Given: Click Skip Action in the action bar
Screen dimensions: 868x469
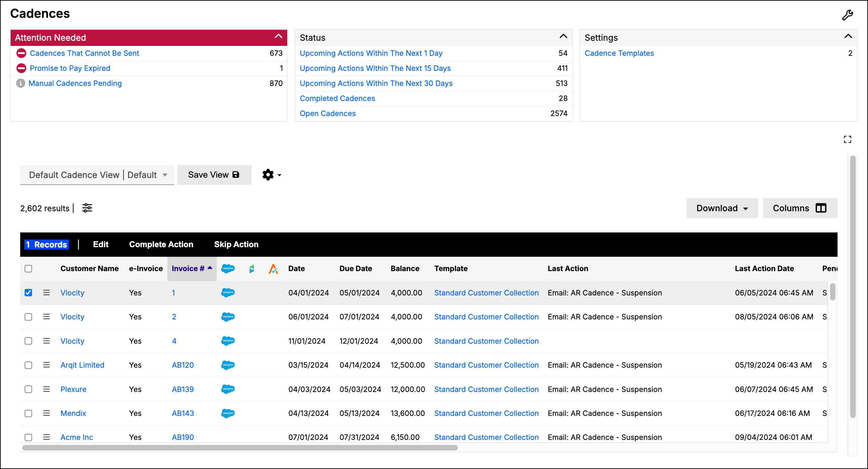Looking at the screenshot, I should [236, 244].
